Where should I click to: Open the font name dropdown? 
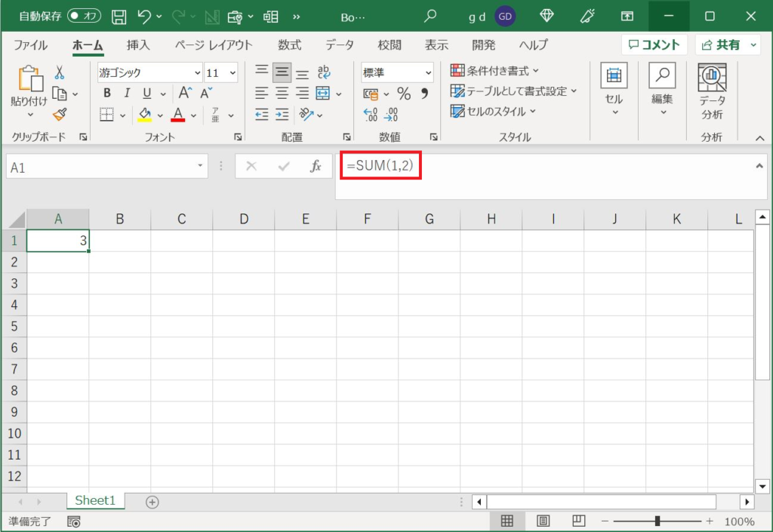198,73
